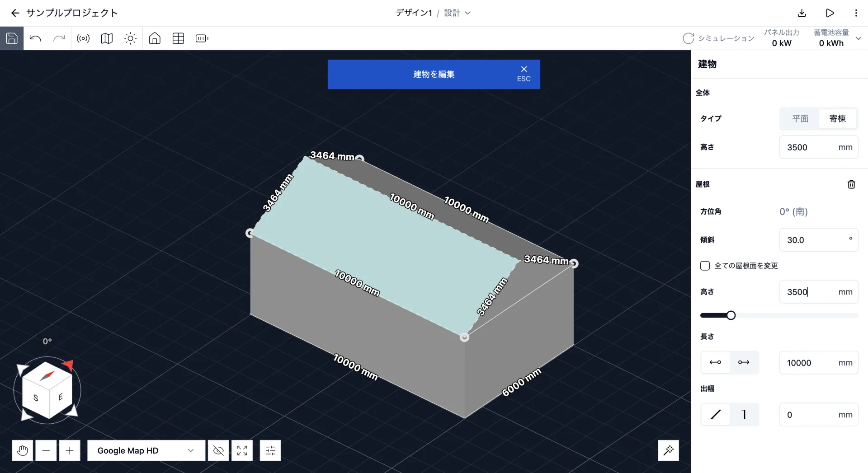
Task: Fit the view to fullscreen extents
Action: [x=242, y=450]
